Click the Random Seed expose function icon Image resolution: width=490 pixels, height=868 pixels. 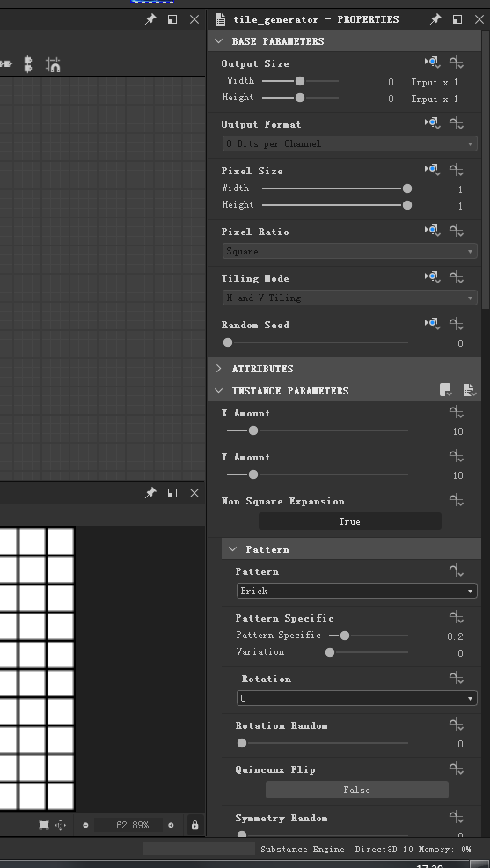point(457,324)
